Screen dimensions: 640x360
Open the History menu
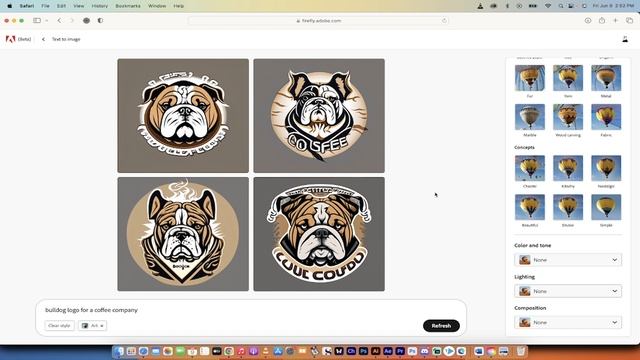100,6
